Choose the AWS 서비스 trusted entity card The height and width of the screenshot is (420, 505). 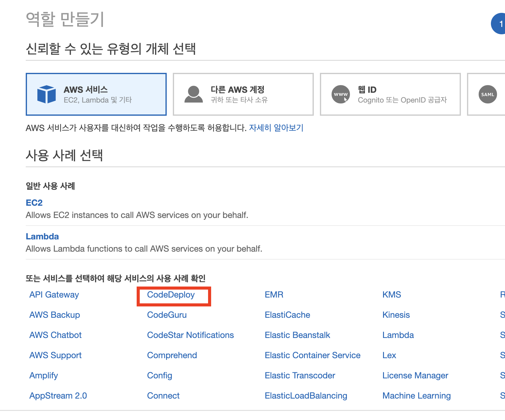[96, 94]
